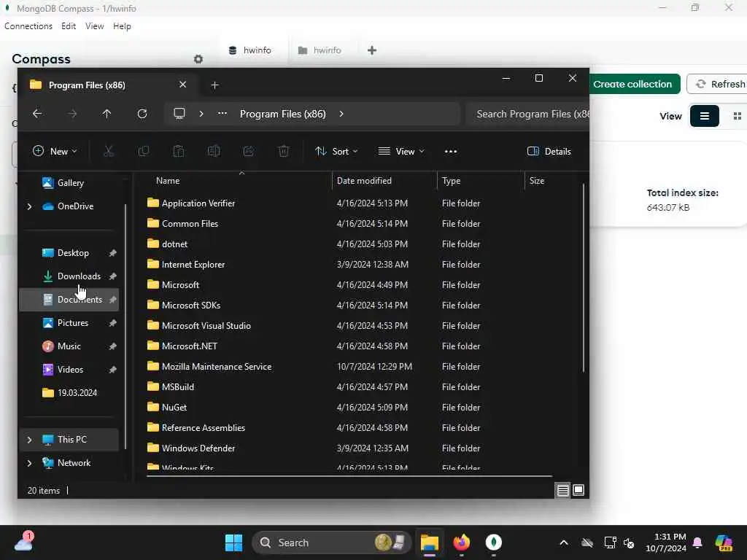Screen dimensions: 747x560
Task: Expand the chevron after the address bar monitor icon
Action: [x=201, y=114]
